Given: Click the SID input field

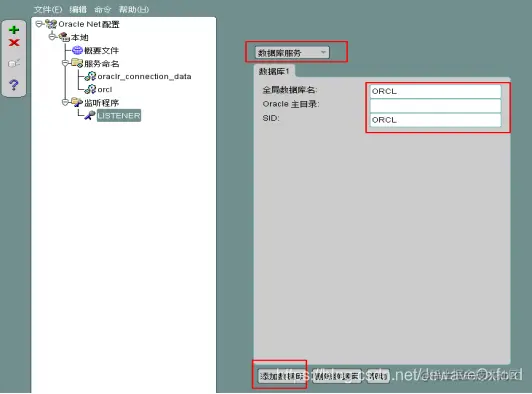Looking at the screenshot, I should (435, 120).
